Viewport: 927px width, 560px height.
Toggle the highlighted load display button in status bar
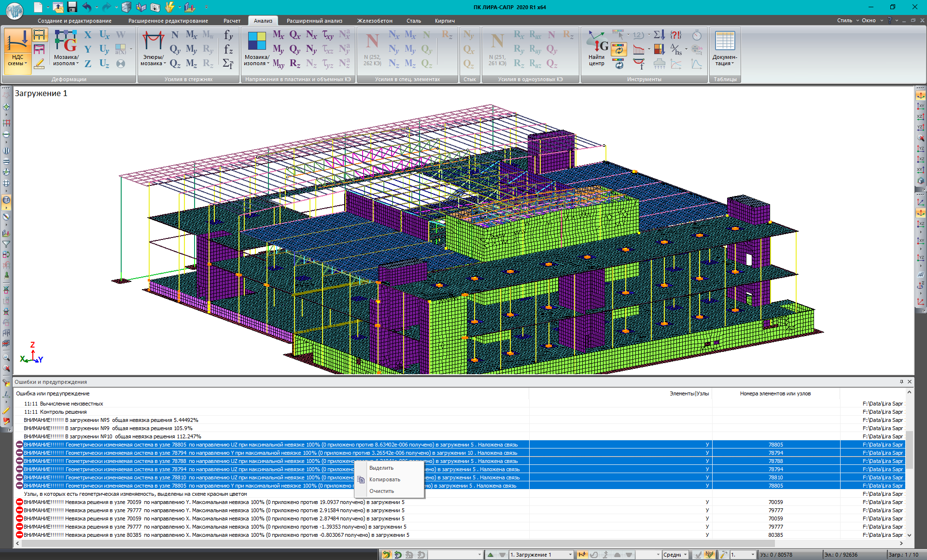[582, 555]
